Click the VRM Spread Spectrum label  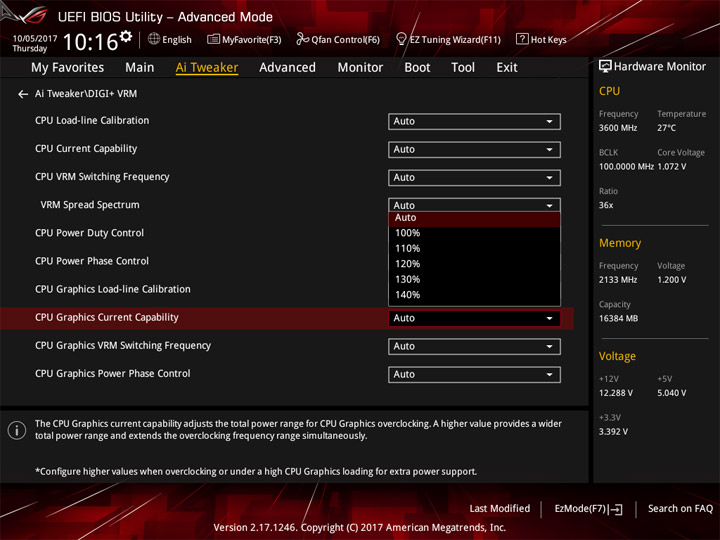(x=90, y=205)
